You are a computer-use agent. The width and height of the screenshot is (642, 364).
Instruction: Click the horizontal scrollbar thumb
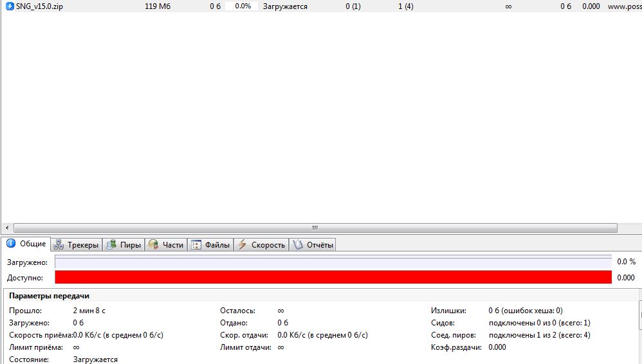(315, 228)
